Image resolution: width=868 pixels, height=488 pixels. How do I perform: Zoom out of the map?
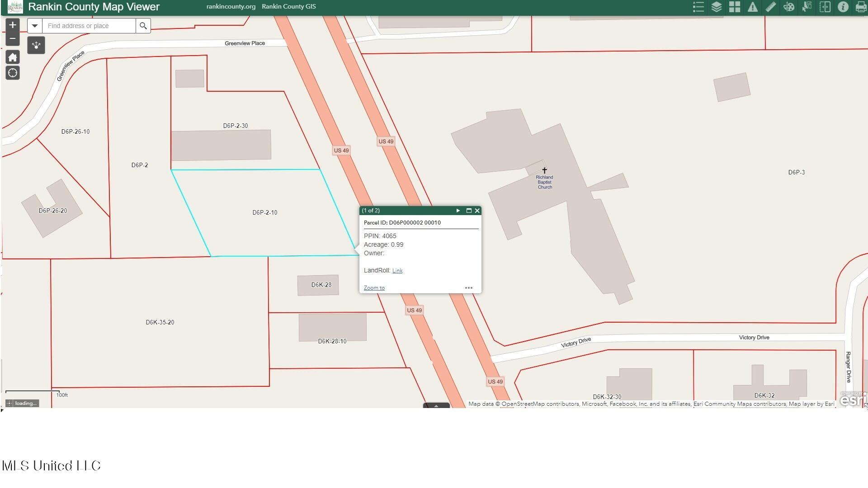point(13,38)
